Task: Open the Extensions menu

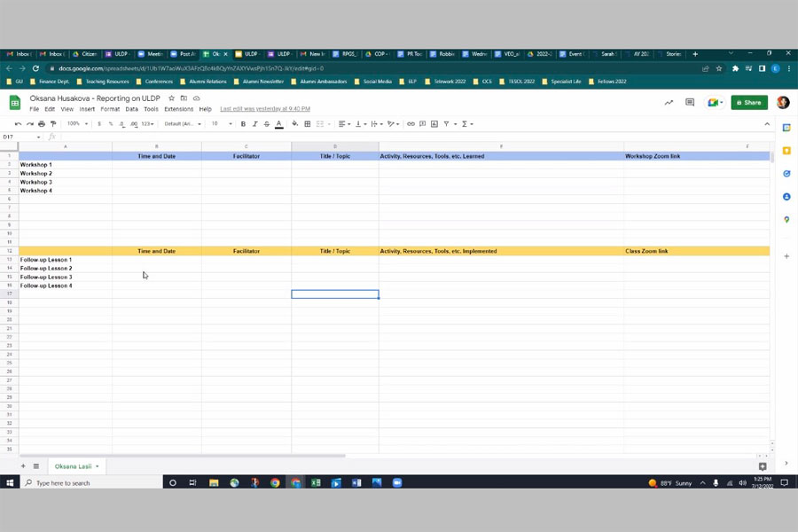Action: (x=178, y=109)
